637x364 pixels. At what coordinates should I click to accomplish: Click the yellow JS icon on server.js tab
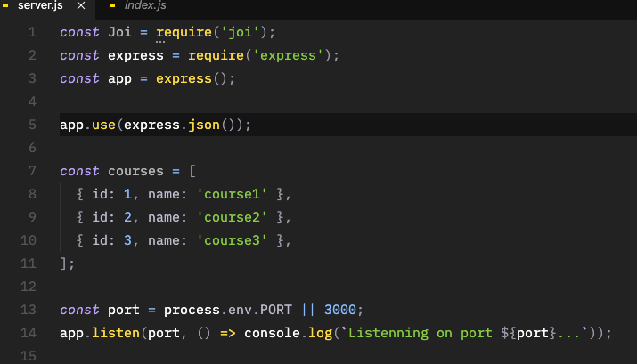(x=5, y=6)
